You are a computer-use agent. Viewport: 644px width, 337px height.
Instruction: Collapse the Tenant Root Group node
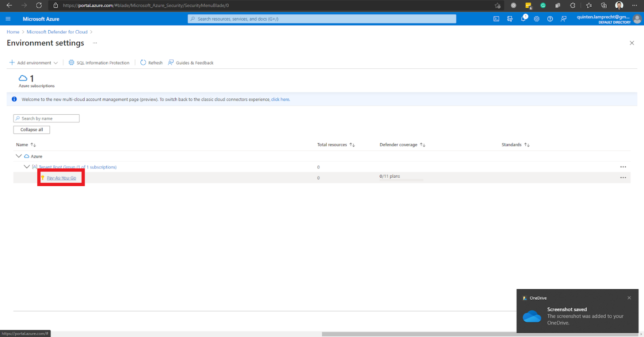27,167
